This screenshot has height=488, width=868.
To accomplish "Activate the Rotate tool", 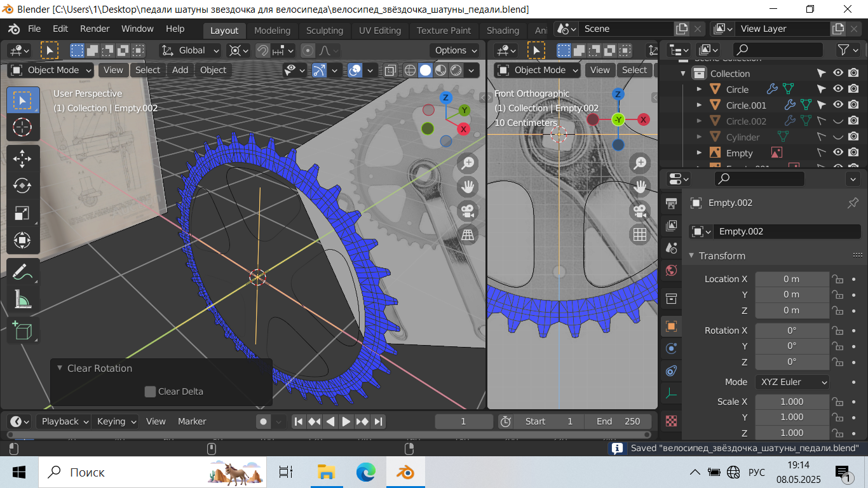I will click(x=23, y=186).
